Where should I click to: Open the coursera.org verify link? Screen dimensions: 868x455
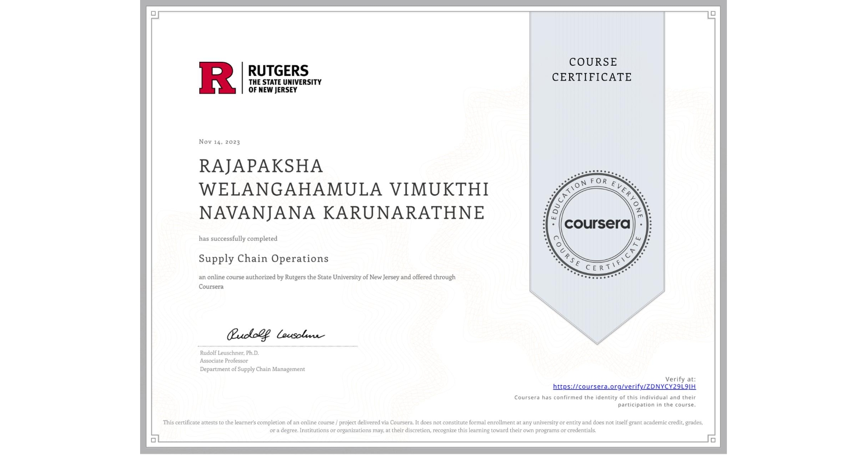(x=624, y=386)
